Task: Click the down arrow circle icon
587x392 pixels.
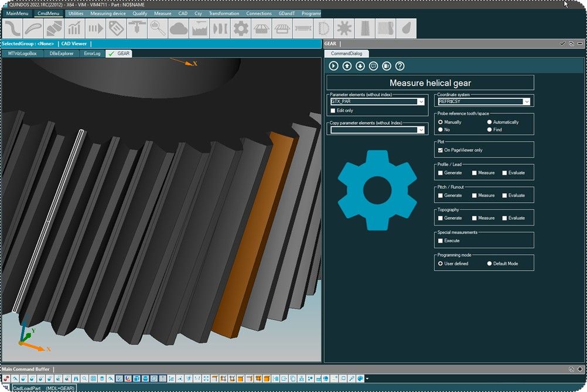Action: (x=360, y=66)
